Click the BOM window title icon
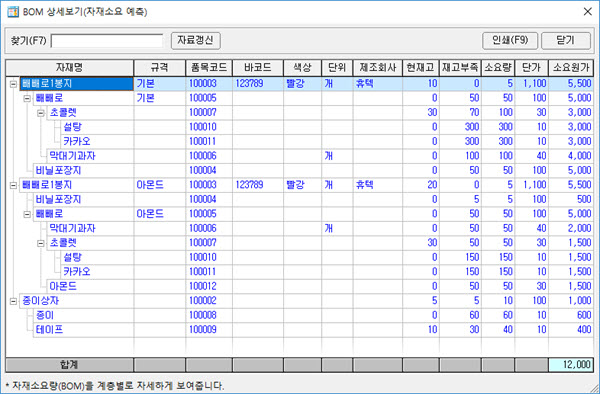600x394 pixels. click(13, 11)
